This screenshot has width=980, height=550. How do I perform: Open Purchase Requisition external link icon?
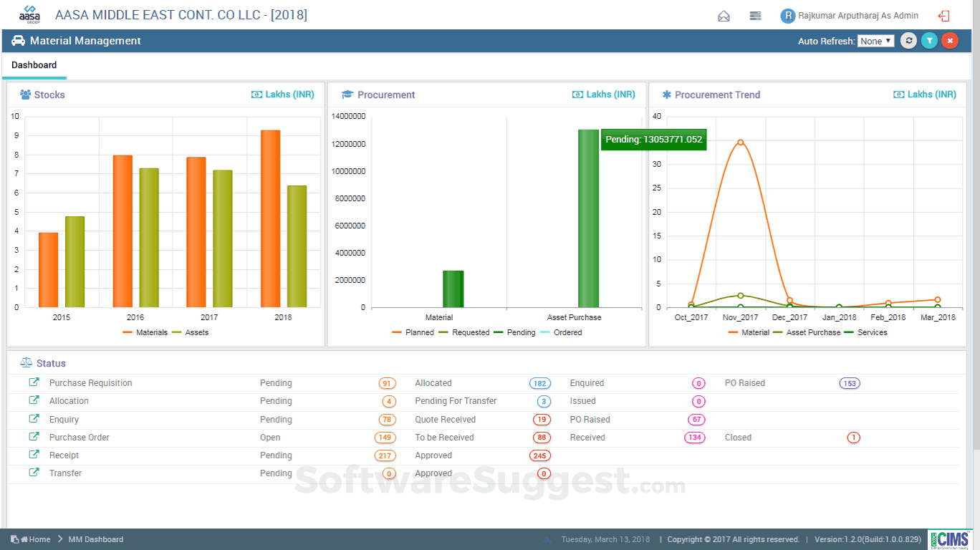click(34, 382)
